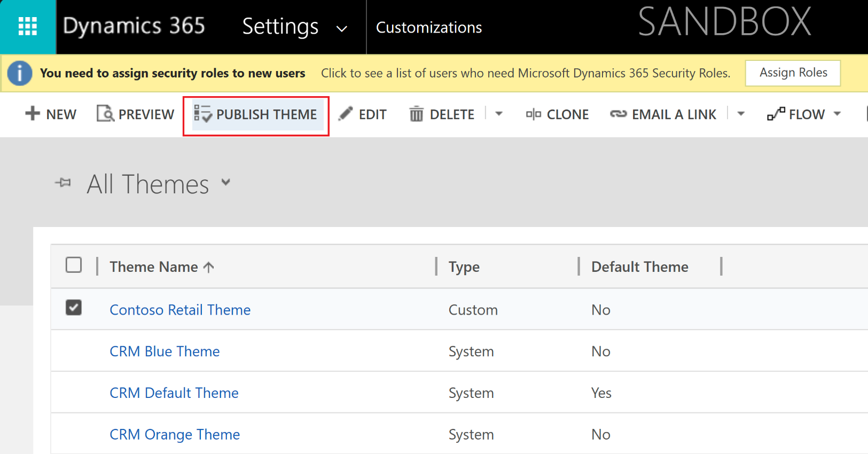This screenshot has width=868, height=454.
Task: Click the 'Click to see a list of users' text
Action: (526, 73)
